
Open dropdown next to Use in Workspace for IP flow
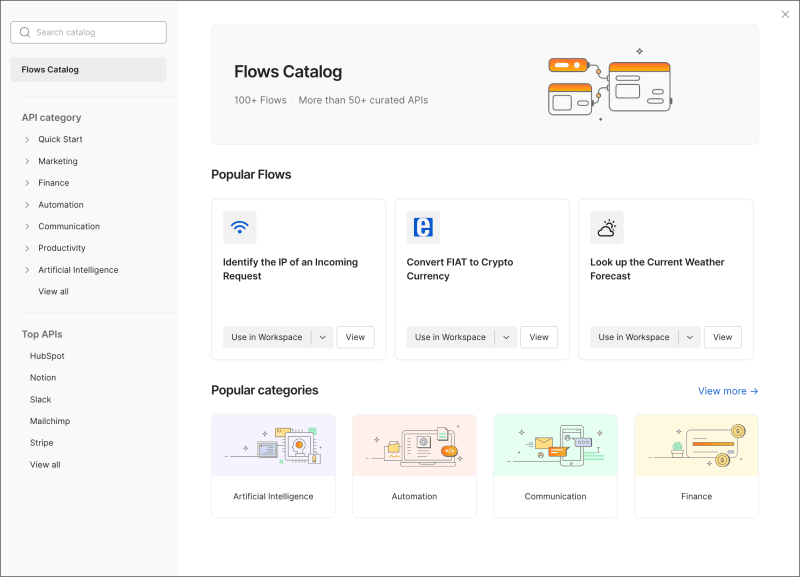pyautogui.click(x=322, y=337)
